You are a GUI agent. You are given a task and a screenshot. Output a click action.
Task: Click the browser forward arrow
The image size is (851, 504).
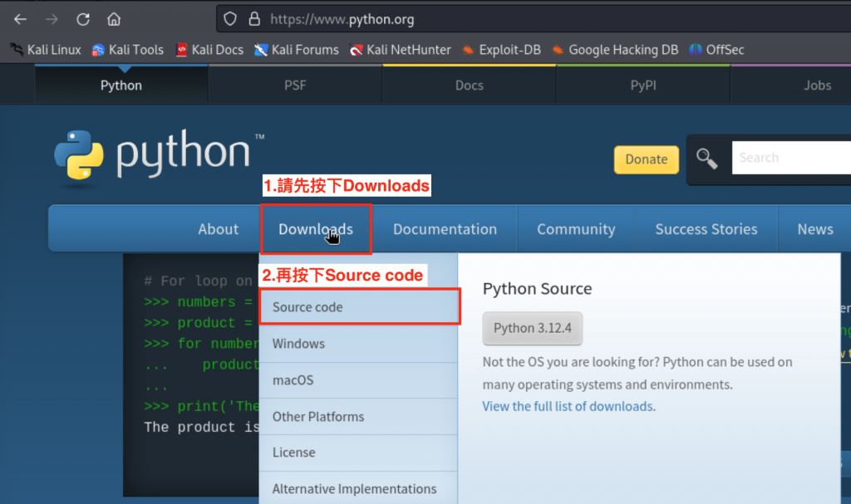pos(52,20)
